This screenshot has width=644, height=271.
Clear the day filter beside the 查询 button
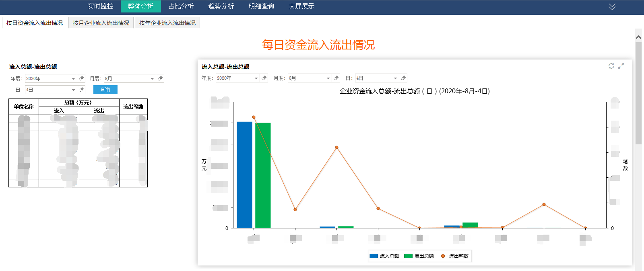click(81, 90)
